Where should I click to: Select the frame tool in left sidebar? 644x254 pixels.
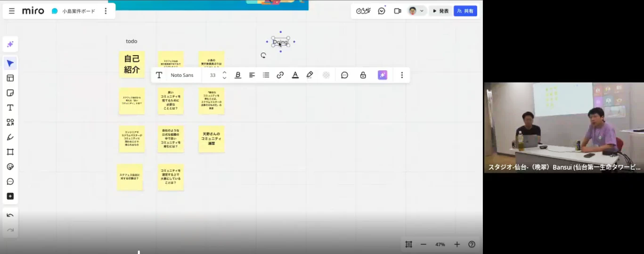(x=10, y=152)
